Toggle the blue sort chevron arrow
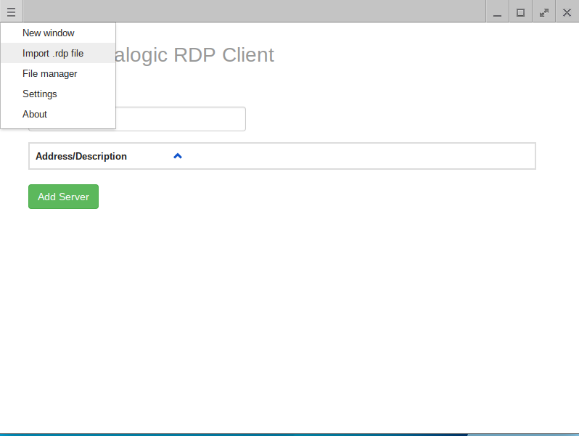The width and height of the screenshot is (579, 436). pos(178,156)
